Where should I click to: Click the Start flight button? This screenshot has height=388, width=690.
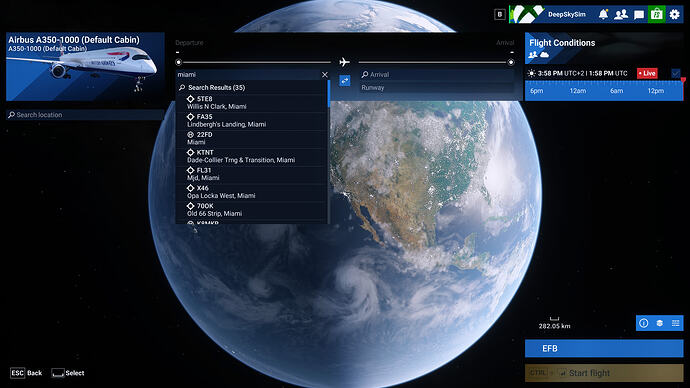pos(604,373)
